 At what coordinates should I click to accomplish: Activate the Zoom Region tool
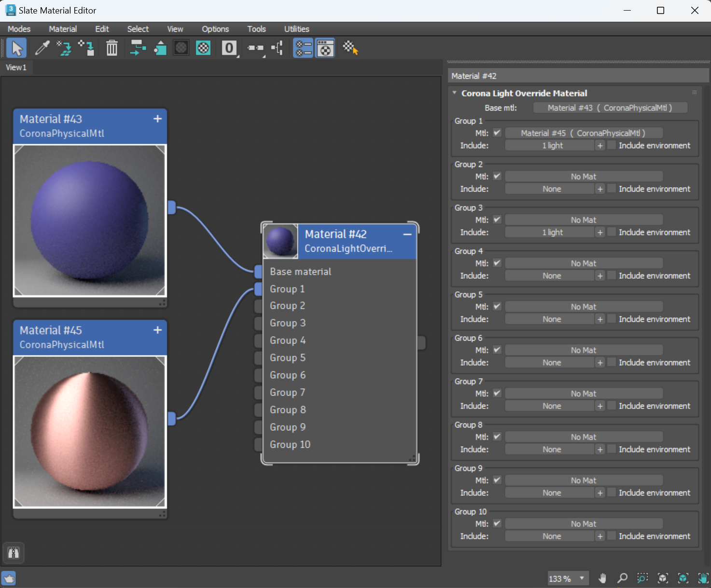click(x=642, y=578)
